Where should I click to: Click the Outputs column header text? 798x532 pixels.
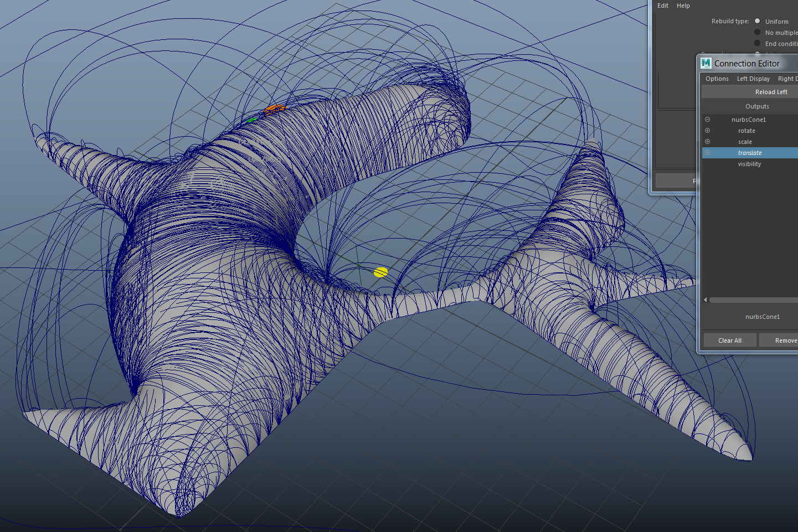(757, 106)
